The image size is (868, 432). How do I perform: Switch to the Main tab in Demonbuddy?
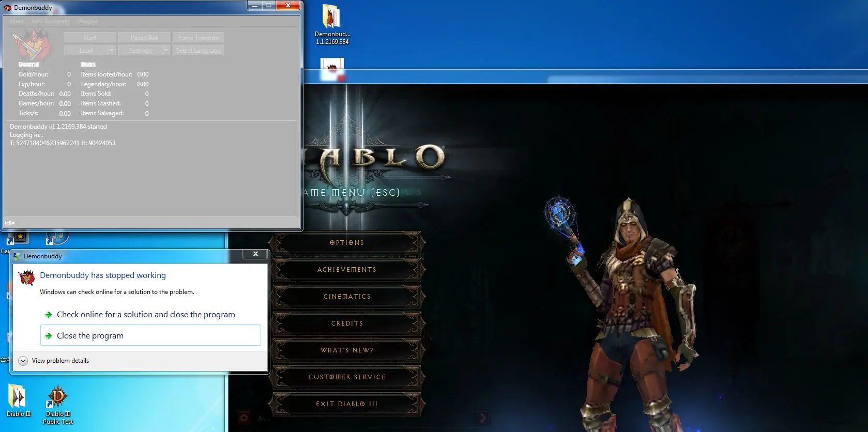click(17, 21)
